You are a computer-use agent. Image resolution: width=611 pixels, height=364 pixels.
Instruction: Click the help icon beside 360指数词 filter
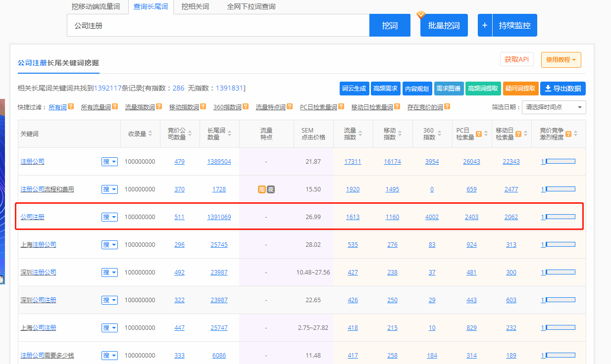click(x=246, y=106)
